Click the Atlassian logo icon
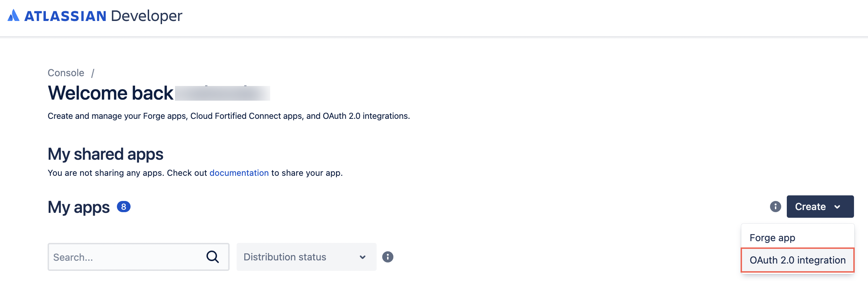The image size is (868, 281). 13,15
